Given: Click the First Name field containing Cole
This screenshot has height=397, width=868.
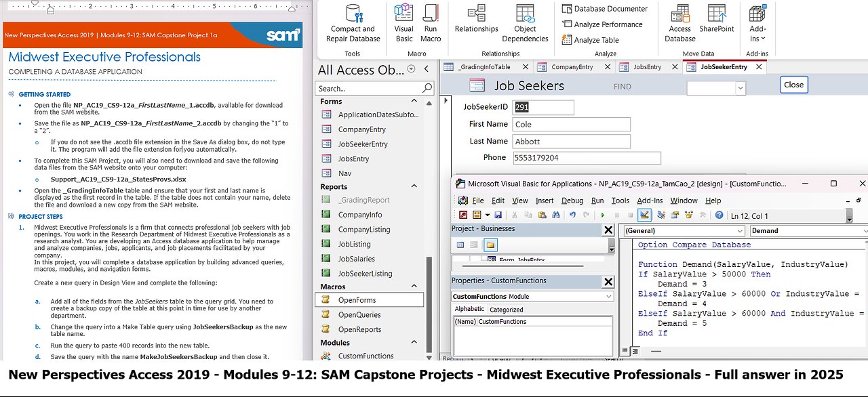Looking at the screenshot, I should (x=572, y=125).
